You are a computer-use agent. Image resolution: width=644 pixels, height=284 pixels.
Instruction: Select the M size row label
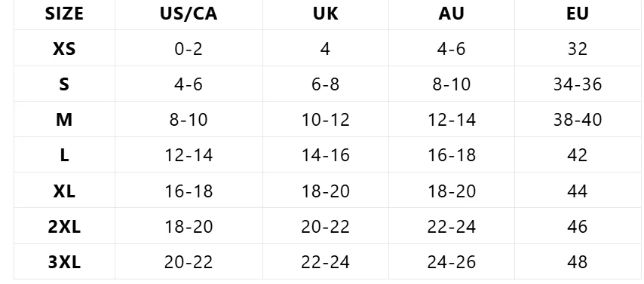64,120
